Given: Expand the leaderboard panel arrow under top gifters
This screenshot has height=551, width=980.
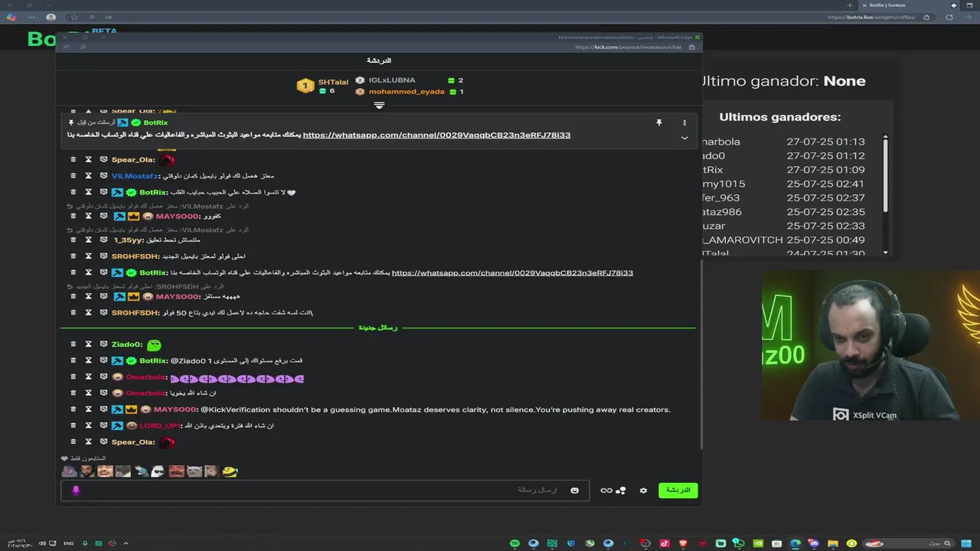Looking at the screenshot, I should [x=379, y=106].
